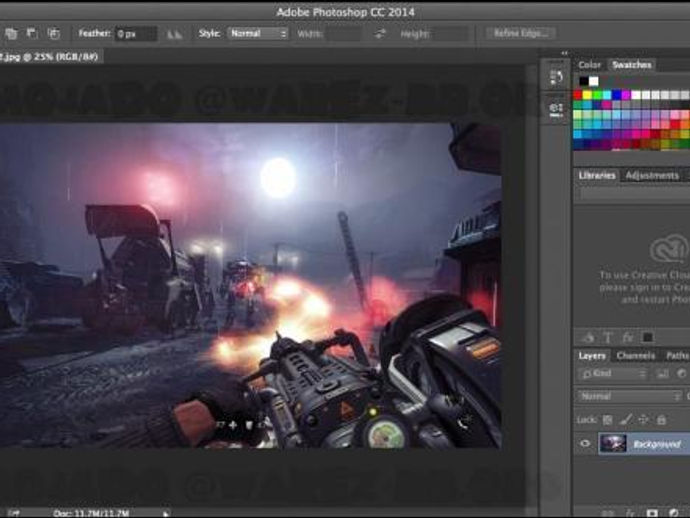Image resolution: width=690 pixels, height=518 pixels.
Task: Toggle Lock transparent pixels
Action: [608, 420]
